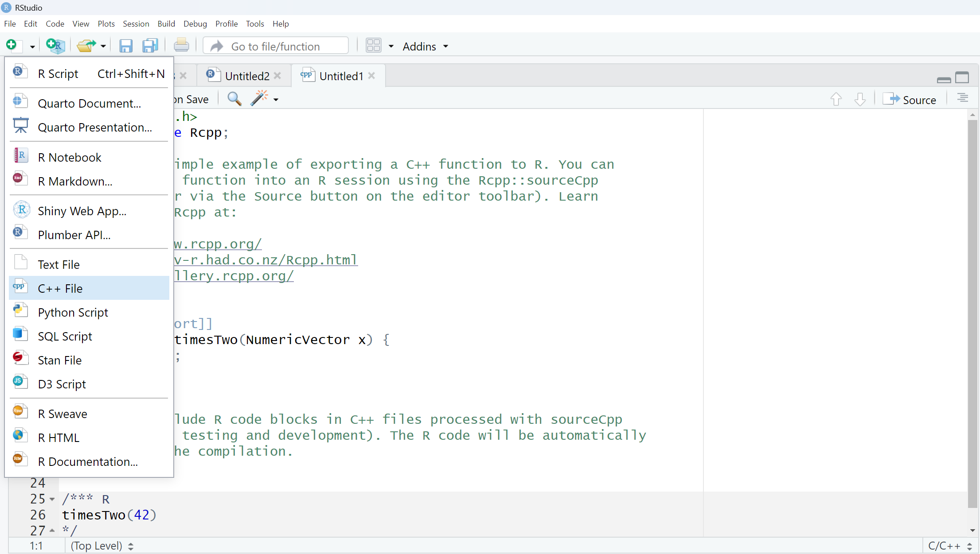Image resolution: width=980 pixels, height=554 pixels.
Task: Switch to the Untitled2 tab
Action: [246, 76]
